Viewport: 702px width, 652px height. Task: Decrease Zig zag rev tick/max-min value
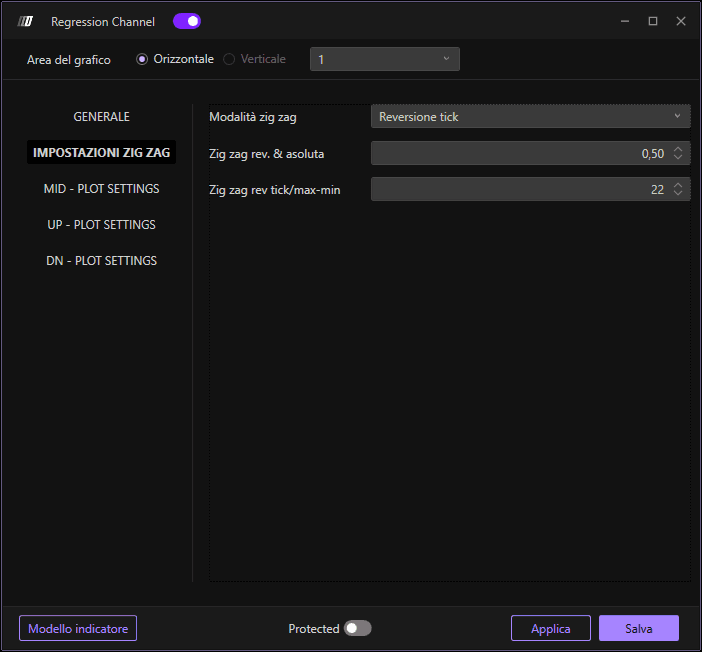[678, 193]
